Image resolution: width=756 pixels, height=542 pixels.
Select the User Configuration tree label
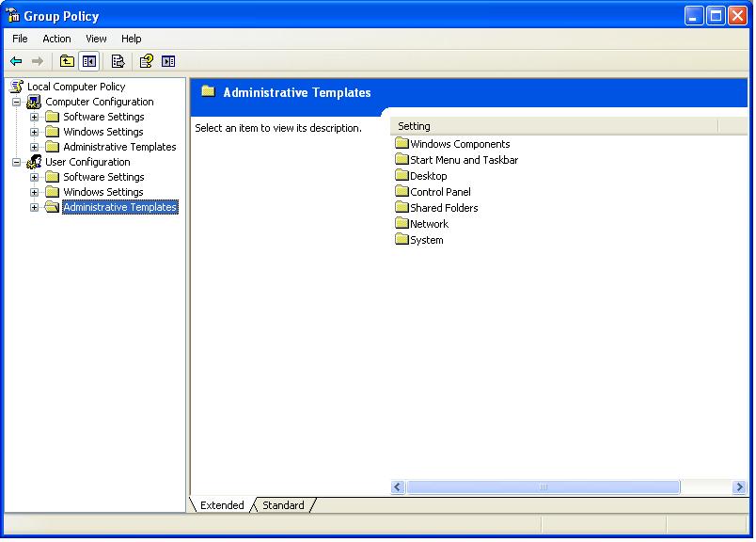point(87,162)
